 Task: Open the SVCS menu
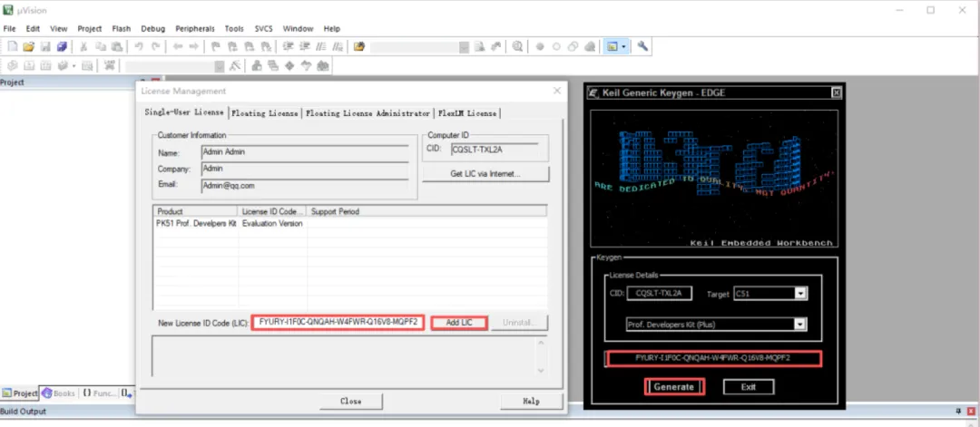click(x=264, y=29)
